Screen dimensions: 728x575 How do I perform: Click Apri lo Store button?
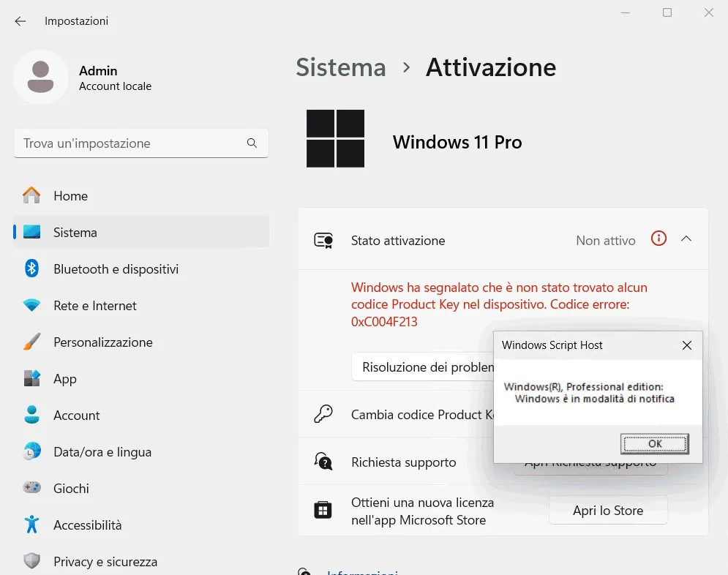point(607,510)
